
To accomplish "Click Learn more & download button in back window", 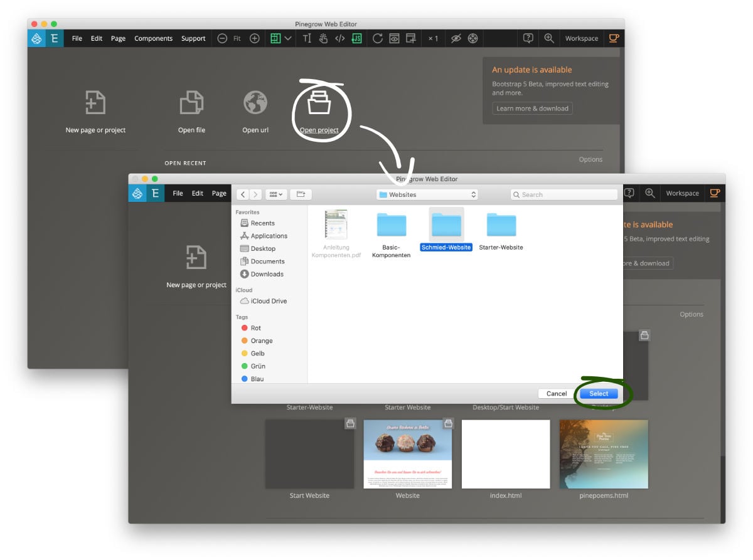I will point(532,108).
